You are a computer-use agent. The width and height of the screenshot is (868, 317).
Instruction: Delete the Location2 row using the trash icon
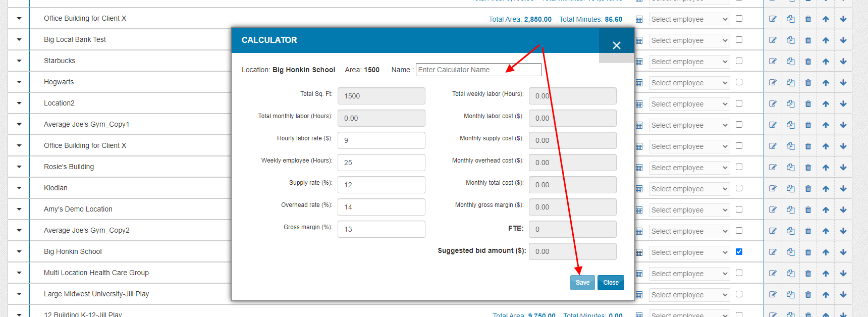[x=808, y=103]
